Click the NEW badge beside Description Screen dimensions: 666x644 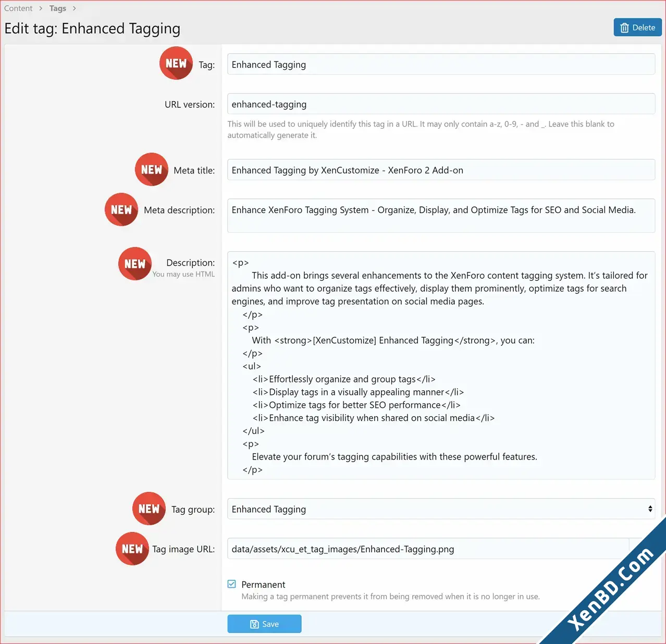click(135, 264)
